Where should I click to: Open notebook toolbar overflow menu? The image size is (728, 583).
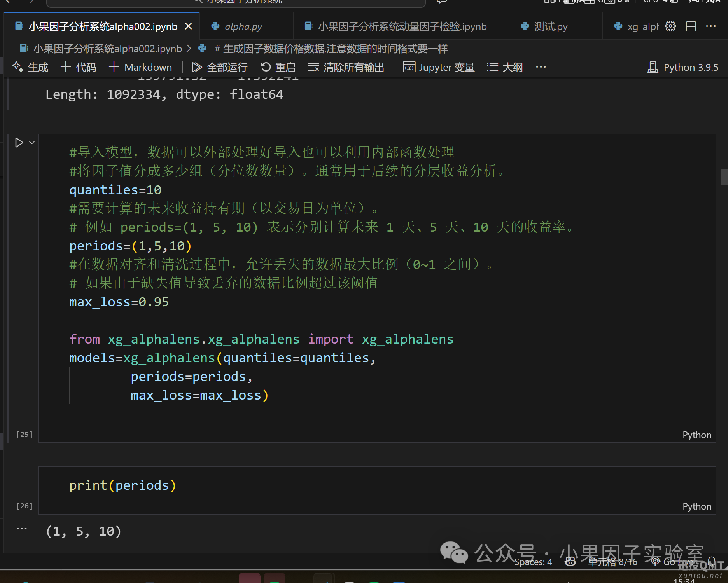[541, 67]
